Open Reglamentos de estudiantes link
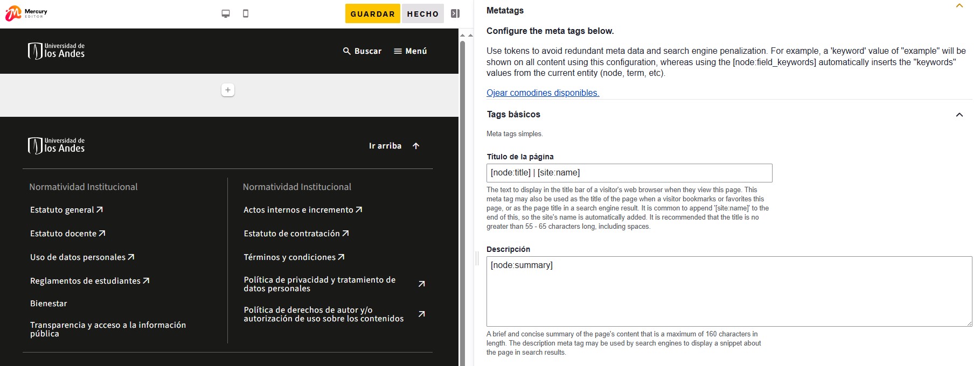Screen dimensions: 980x366 click(x=90, y=281)
